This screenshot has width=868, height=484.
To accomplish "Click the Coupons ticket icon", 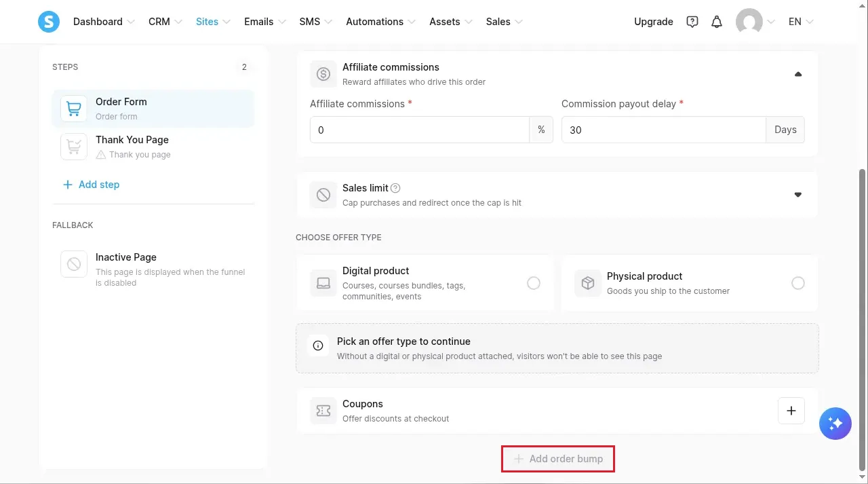I will (323, 411).
